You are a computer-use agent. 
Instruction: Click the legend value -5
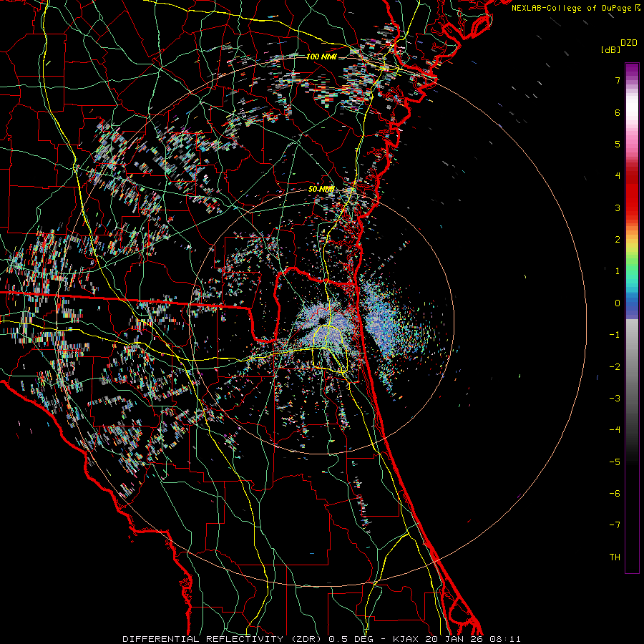615,462
